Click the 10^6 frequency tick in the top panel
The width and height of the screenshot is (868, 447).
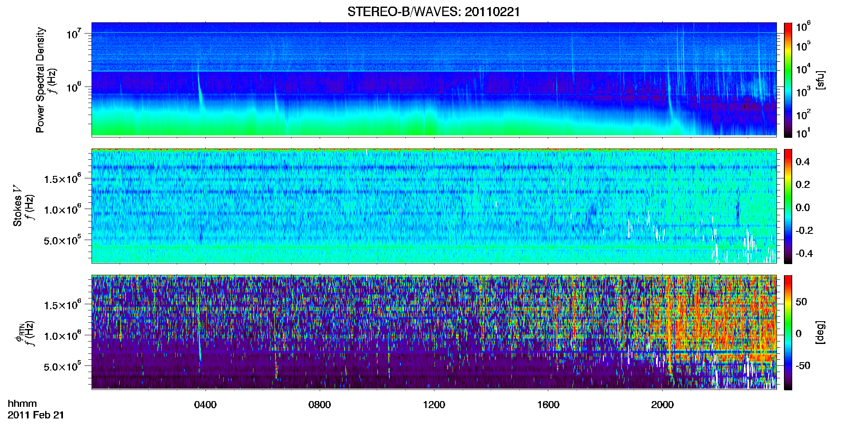74,87
